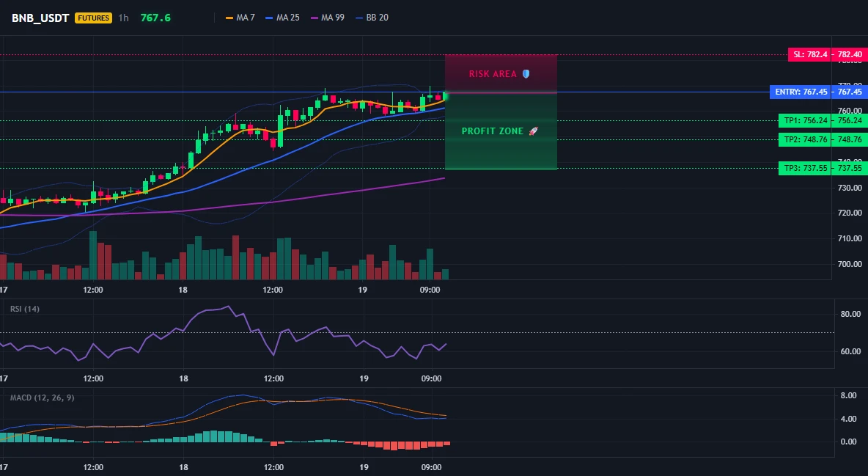Click the 09:00 label on the RSI time axis
This screenshot has width=868, height=476.
pos(431,378)
